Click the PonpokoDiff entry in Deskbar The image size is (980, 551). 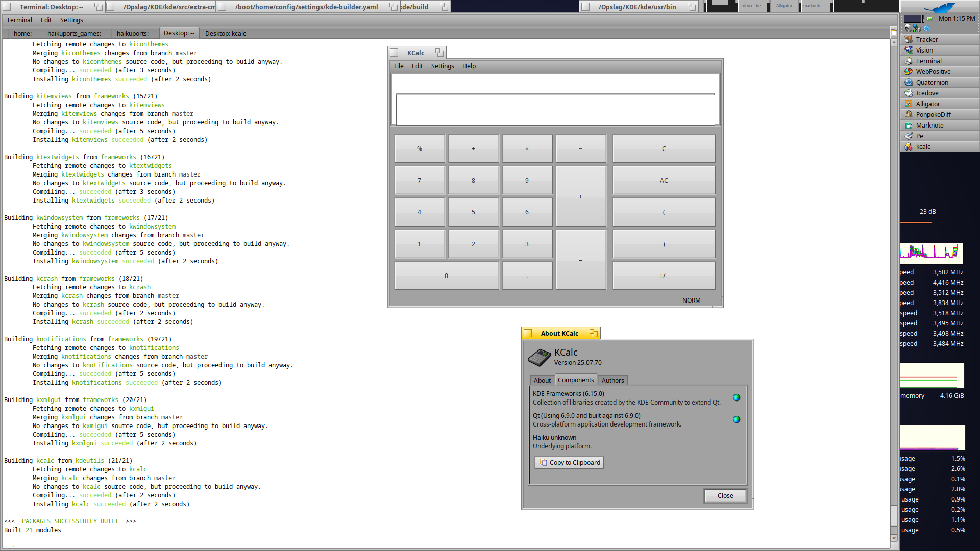click(x=933, y=114)
